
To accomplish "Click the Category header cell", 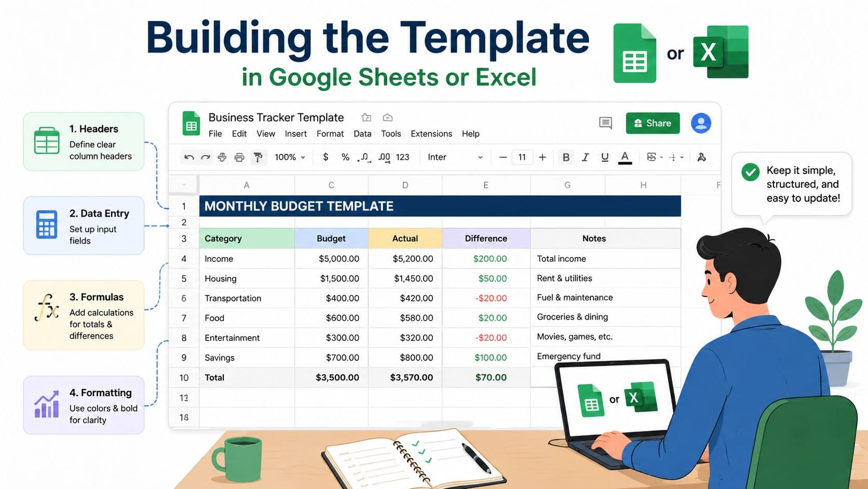I will coord(247,239).
